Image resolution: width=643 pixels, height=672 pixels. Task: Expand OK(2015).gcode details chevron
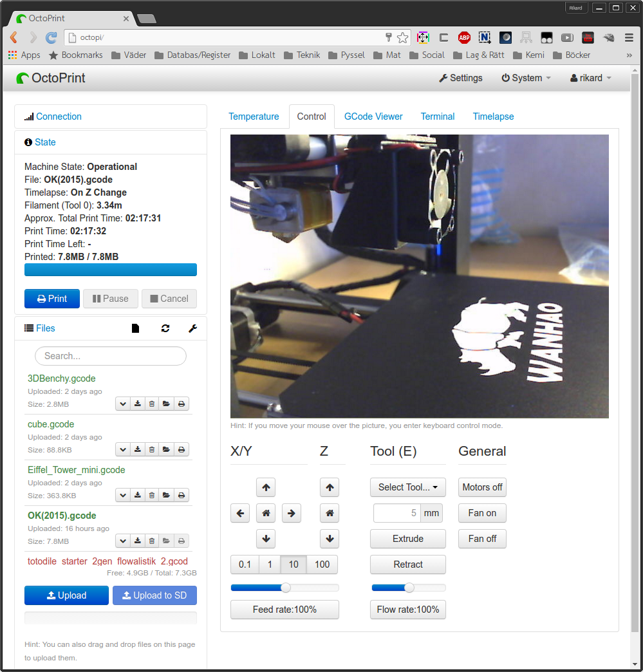coord(123,541)
